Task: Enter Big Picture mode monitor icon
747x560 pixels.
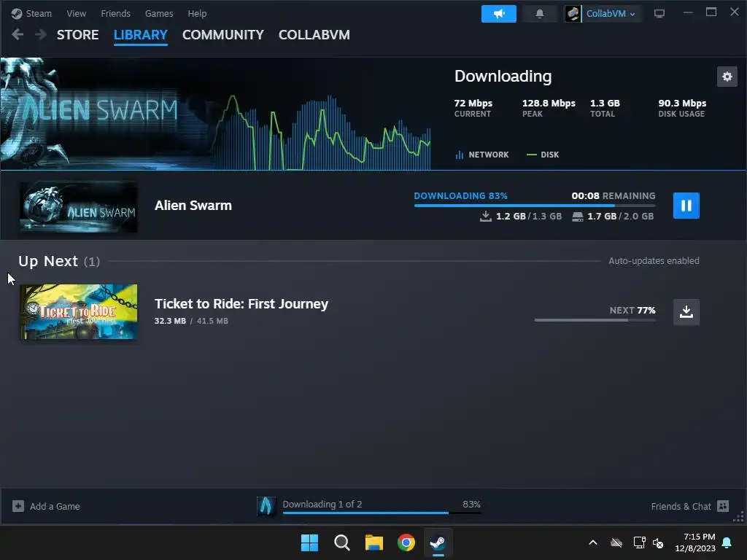Action: pos(659,14)
